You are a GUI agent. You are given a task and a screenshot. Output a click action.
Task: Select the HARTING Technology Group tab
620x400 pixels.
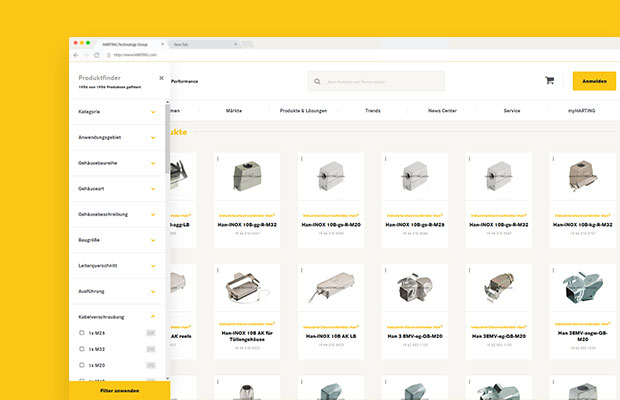point(129,44)
